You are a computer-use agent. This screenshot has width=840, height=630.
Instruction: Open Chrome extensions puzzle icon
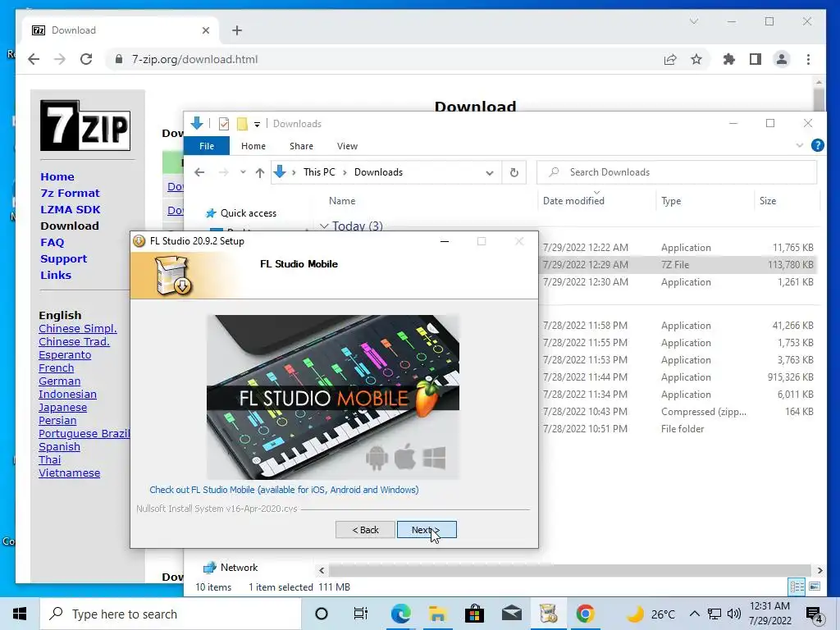tap(728, 59)
